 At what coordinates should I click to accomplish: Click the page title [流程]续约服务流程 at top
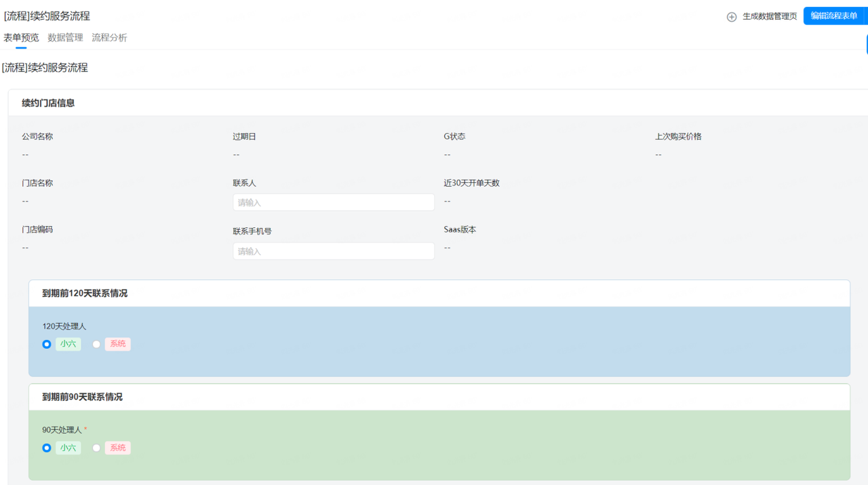47,16
